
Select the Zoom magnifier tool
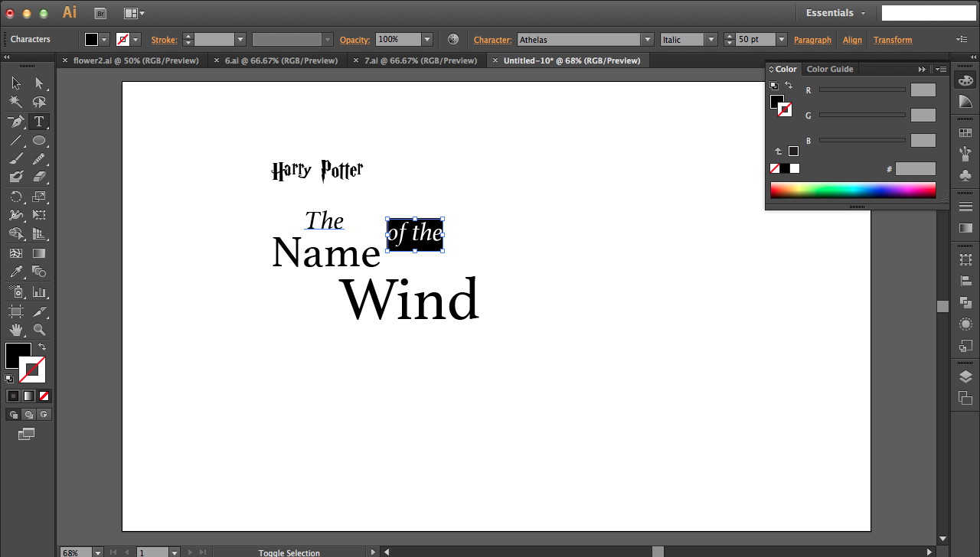pyautogui.click(x=39, y=330)
